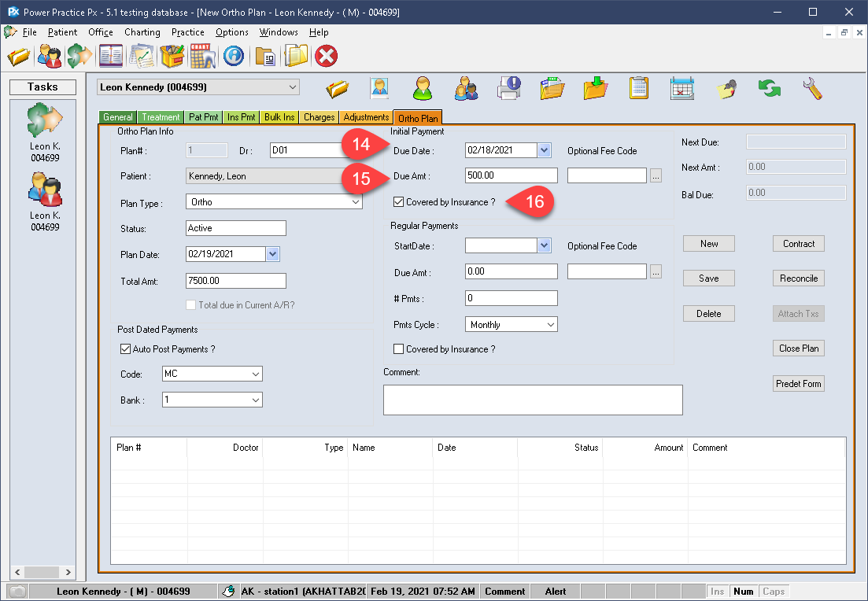The height and width of the screenshot is (601, 868).
Task: Expand the Leon Kennedy patient selector dropdown
Action: 292,87
